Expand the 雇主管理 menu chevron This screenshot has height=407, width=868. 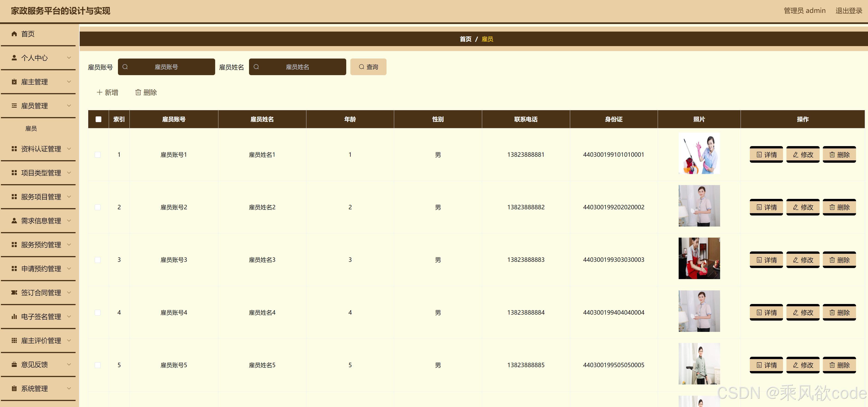point(69,82)
